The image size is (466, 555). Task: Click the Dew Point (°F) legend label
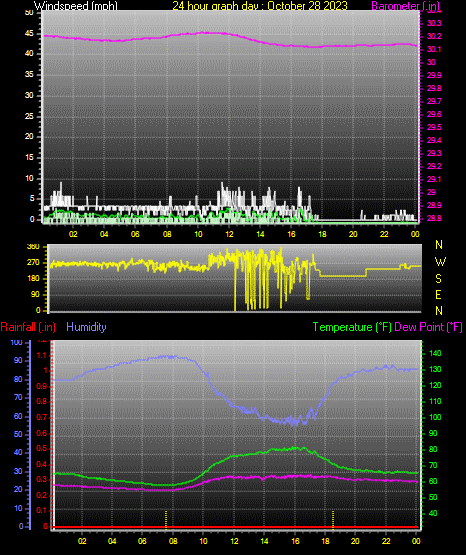click(428, 327)
